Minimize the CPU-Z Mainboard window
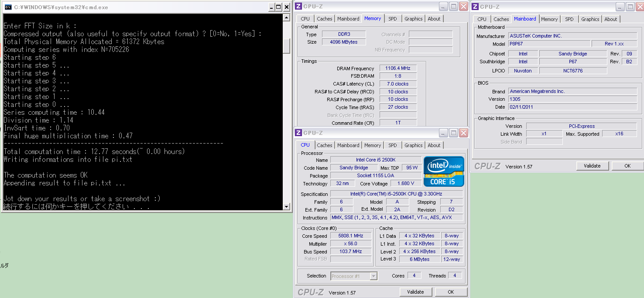644x298 pixels. pos(620,7)
